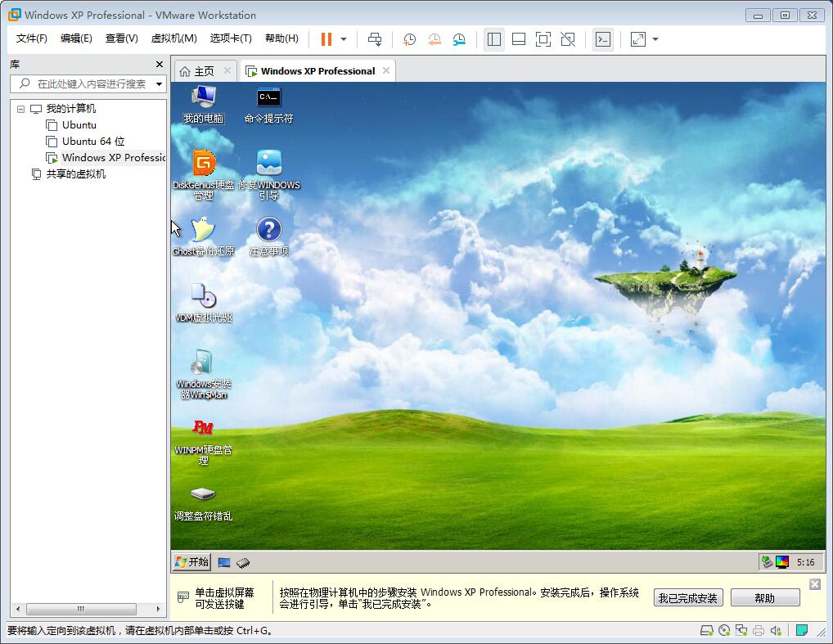Revert virtual machine to previous snapshot
This screenshot has height=644, width=833.
pyautogui.click(x=435, y=39)
